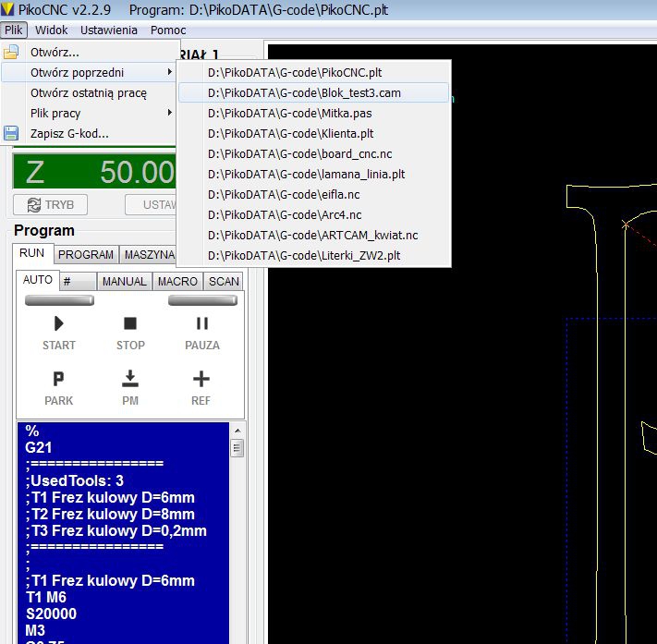Open the Plik menu
The width and height of the screenshot is (657, 644).
[x=14, y=30]
